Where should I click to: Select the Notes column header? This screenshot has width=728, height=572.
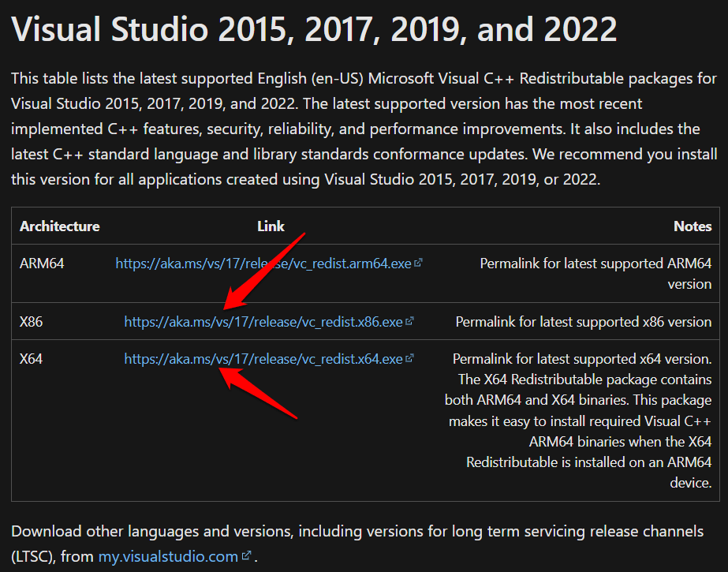[x=693, y=226]
